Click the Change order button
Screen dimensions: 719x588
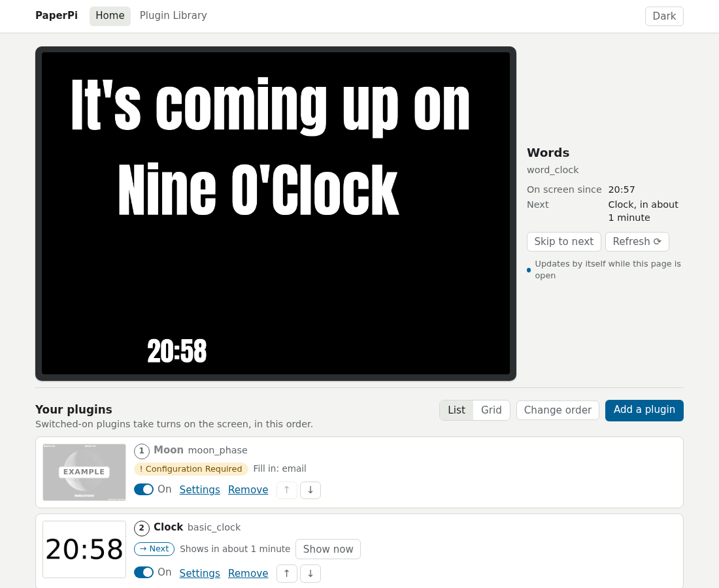[558, 410]
